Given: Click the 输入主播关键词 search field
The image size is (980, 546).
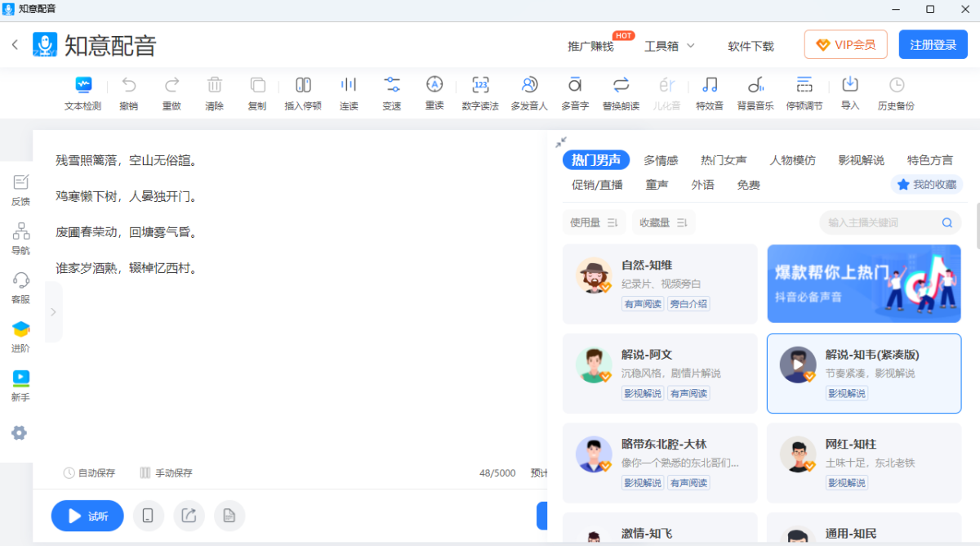Looking at the screenshot, I should click(x=882, y=222).
